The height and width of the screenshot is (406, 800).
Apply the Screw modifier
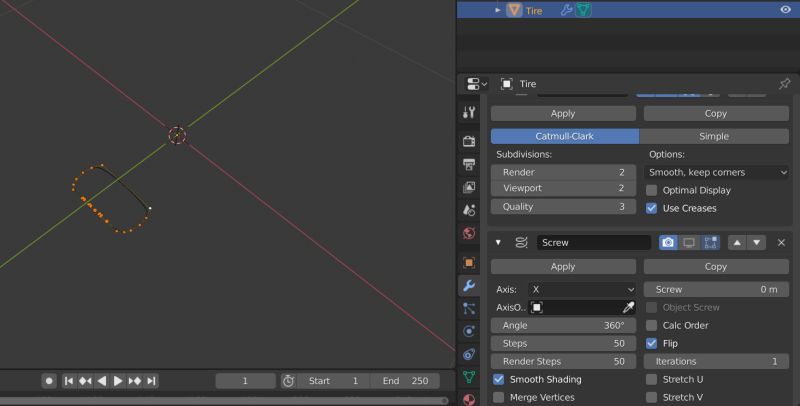tap(563, 267)
